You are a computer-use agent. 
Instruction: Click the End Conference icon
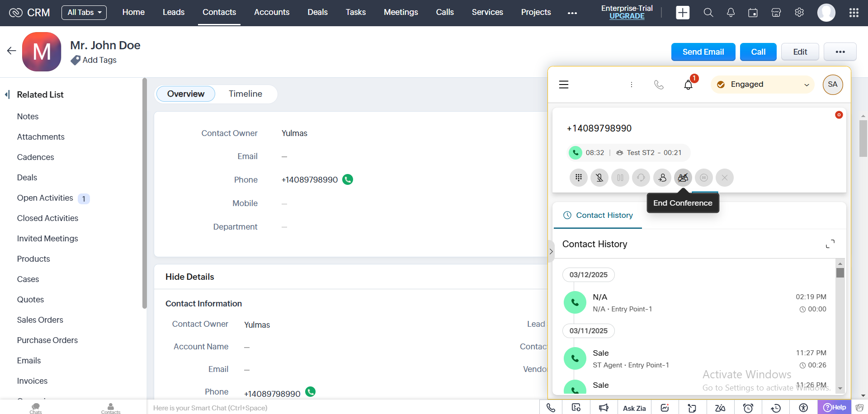point(683,178)
